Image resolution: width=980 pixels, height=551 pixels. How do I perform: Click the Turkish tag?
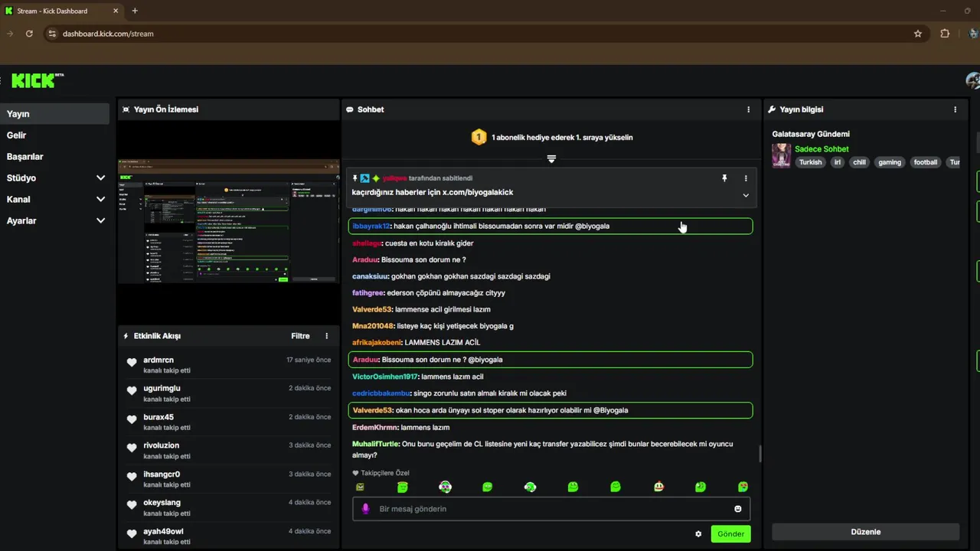point(810,162)
